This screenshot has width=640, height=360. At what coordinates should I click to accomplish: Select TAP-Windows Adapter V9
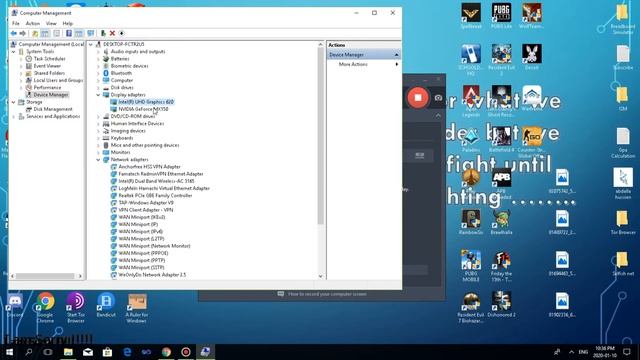coord(146,202)
